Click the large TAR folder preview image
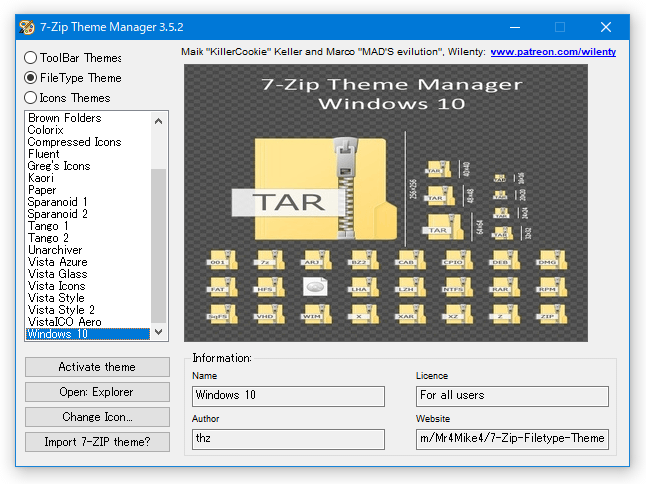Image resolution: width=646 pixels, height=484 pixels. pos(315,189)
